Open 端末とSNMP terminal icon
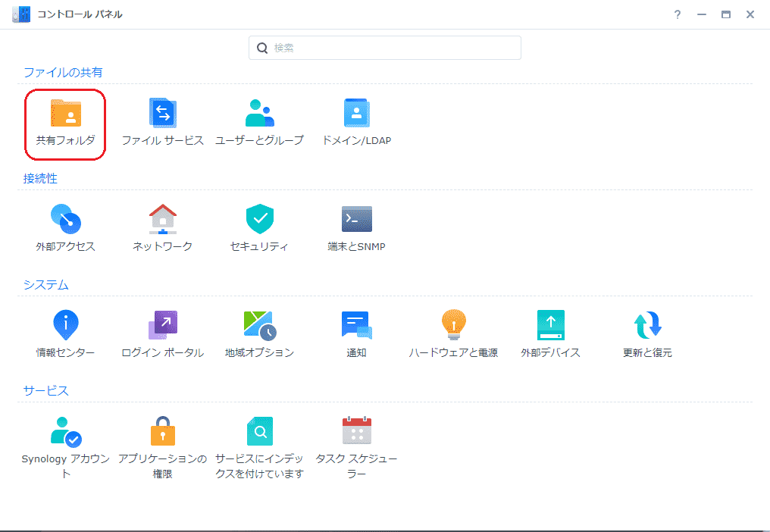 (356, 219)
